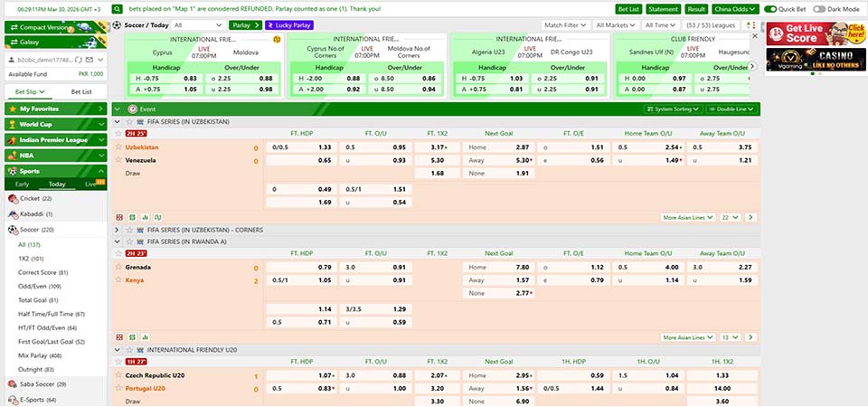This screenshot has height=407, width=868.
Task: Favorite Venezuela team with its star
Action: [x=118, y=159]
